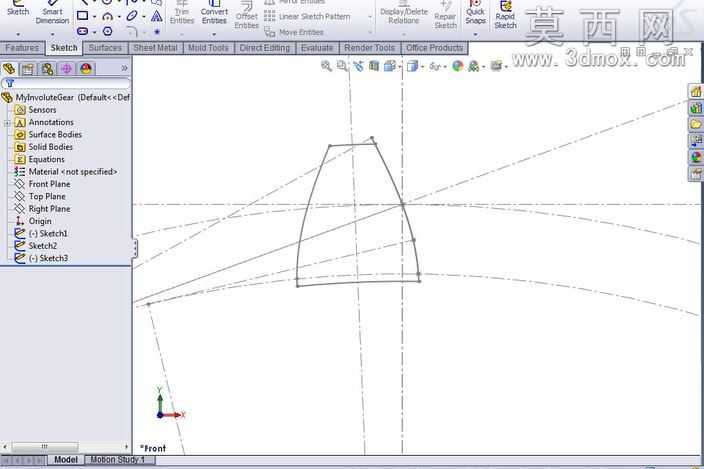Open dropdown arrow below Sketch button
The height and width of the screenshot is (469, 704).
18,34
